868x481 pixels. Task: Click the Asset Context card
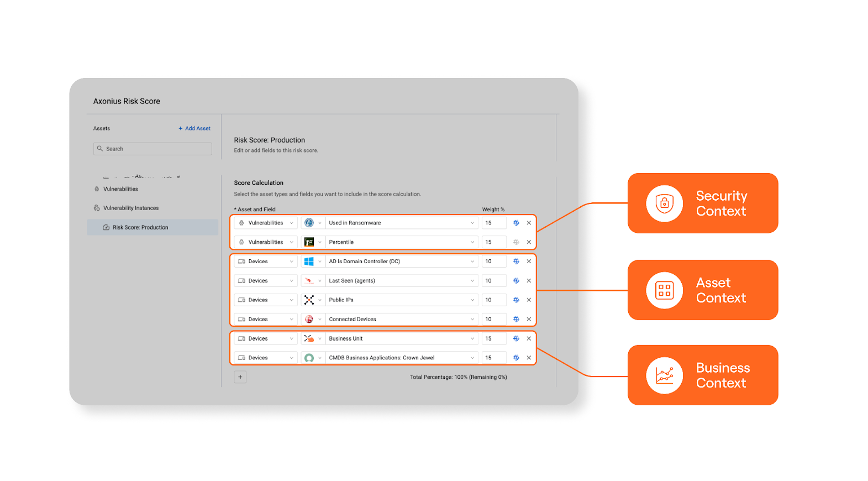pos(703,290)
